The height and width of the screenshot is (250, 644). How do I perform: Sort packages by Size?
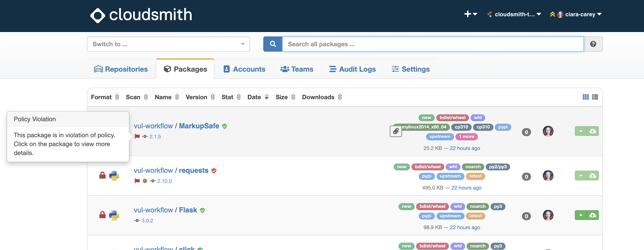pyautogui.click(x=285, y=97)
